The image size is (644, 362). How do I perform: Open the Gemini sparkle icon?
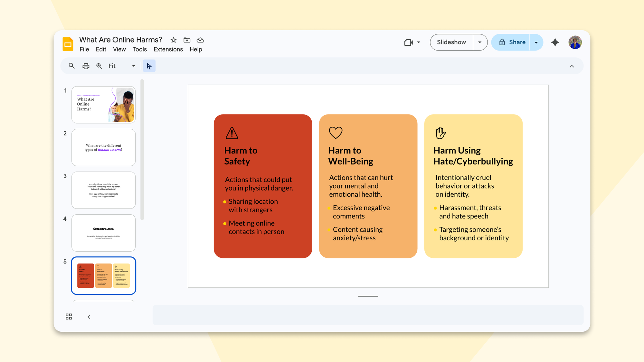[x=555, y=42]
